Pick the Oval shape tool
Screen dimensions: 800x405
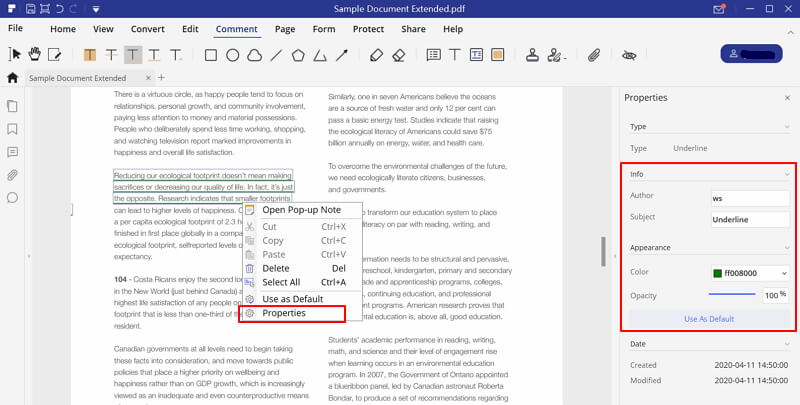coord(233,55)
